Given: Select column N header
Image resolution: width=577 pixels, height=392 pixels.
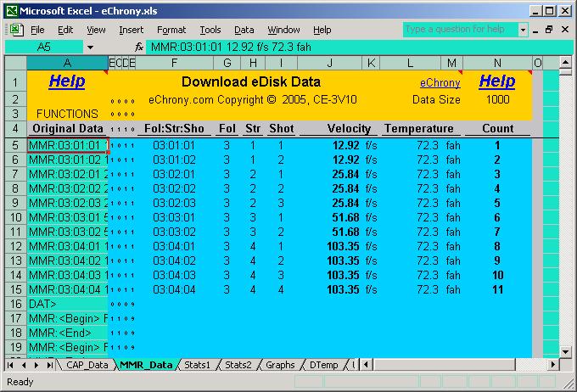Looking at the screenshot, I should coord(497,63).
